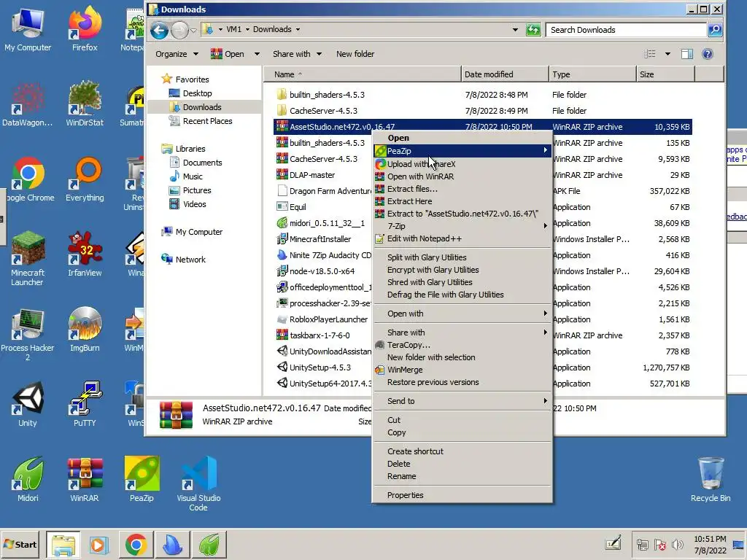Expand the views options dropdown arrow
The height and width of the screenshot is (560, 747).
tap(667, 54)
